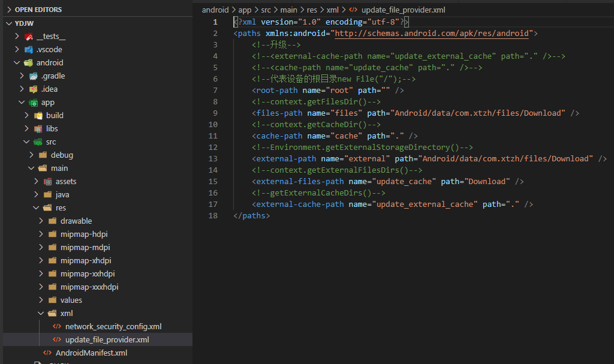Select update_file_provider.xml in explorer

coord(98,339)
